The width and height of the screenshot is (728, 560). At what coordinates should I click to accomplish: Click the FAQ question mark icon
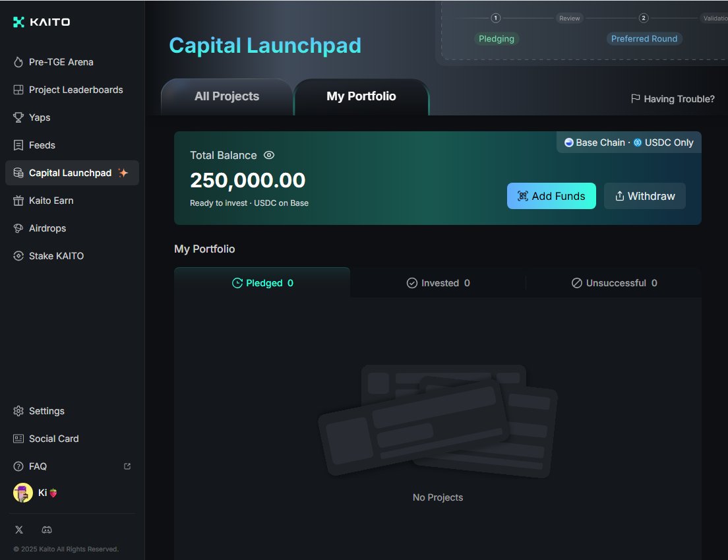coord(18,466)
